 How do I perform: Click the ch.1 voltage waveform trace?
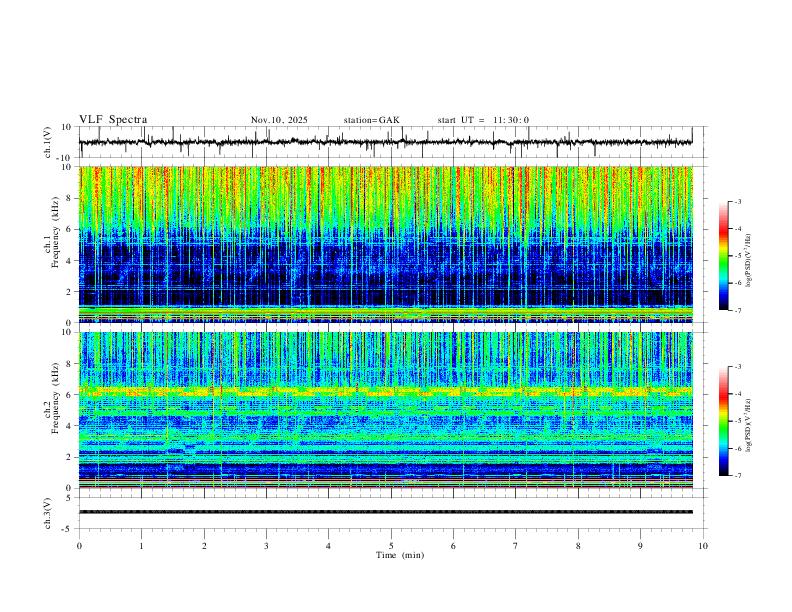385,142
